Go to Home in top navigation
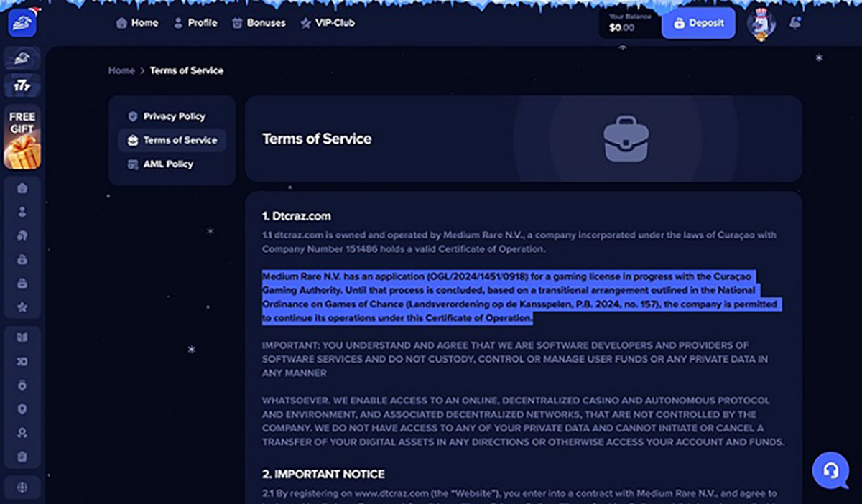The image size is (862, 504). (x=137, y=23)
